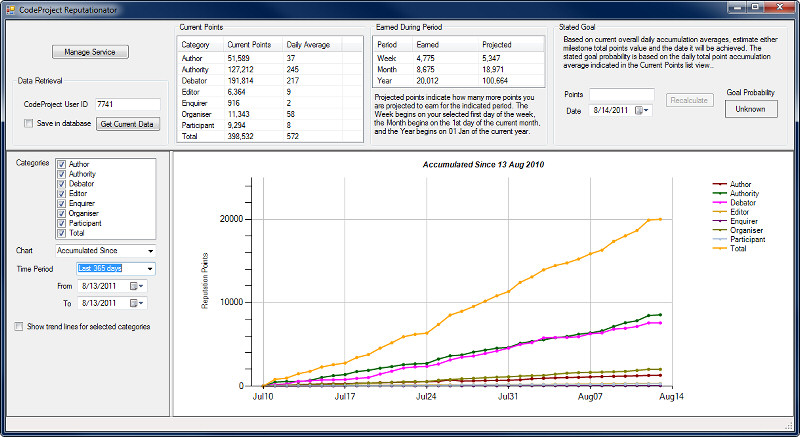The image size is (800, 437).
Task: Open the Chart type dropdown
Action: 150,251
